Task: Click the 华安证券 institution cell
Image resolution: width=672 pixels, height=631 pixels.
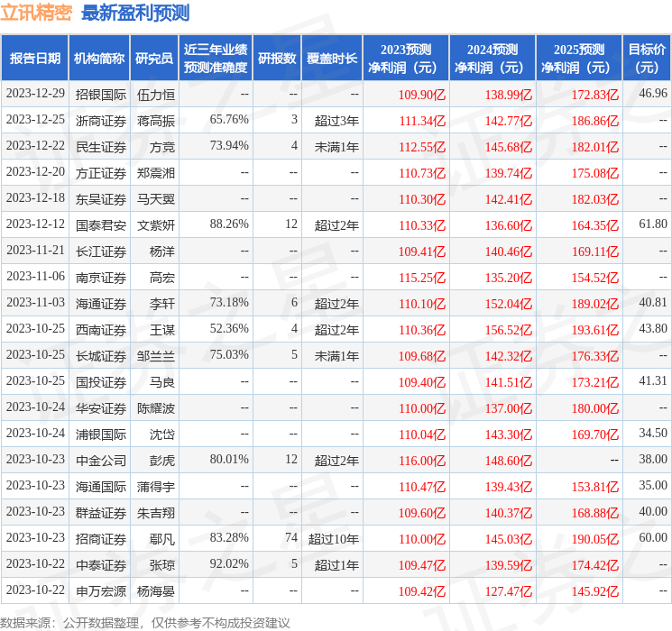Action: (x=101, y=408)
